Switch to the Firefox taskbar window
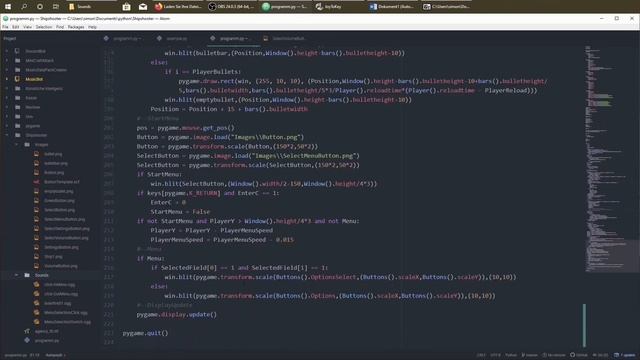This screenshot has height=360, width=640. coord(178,7)
